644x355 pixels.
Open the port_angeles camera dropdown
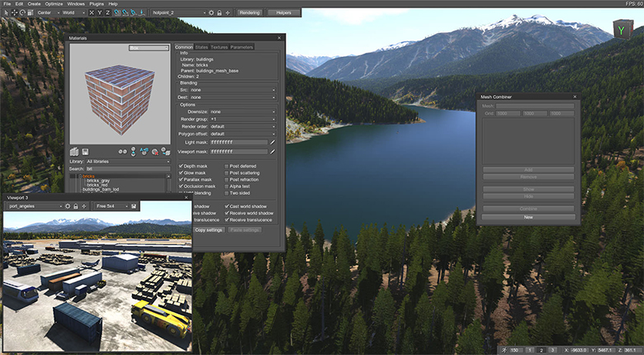[x=34, y=206]
